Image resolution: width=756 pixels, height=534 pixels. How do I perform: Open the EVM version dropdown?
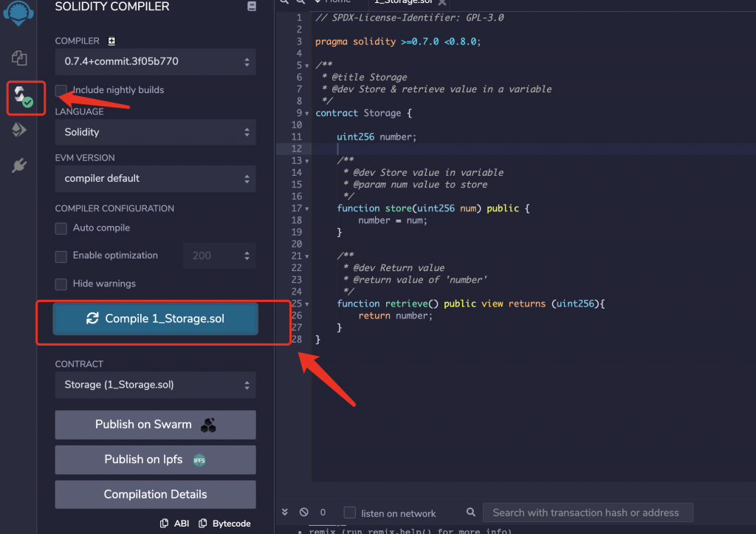(155, 179)
